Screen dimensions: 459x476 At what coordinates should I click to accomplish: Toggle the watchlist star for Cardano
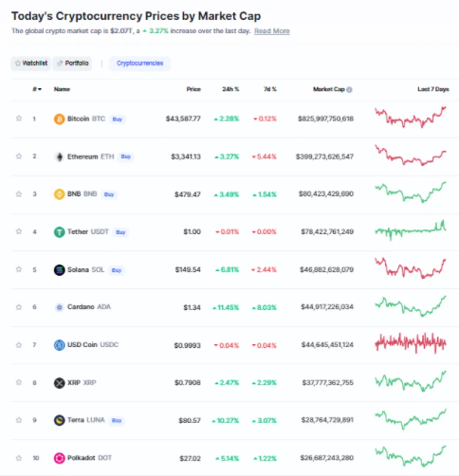[19, 307]
